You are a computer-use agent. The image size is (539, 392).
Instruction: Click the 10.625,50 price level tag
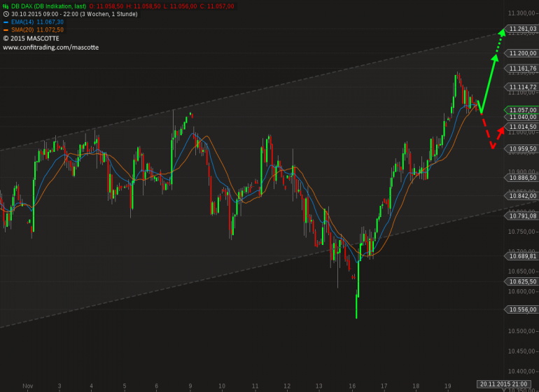click(521, 281)
